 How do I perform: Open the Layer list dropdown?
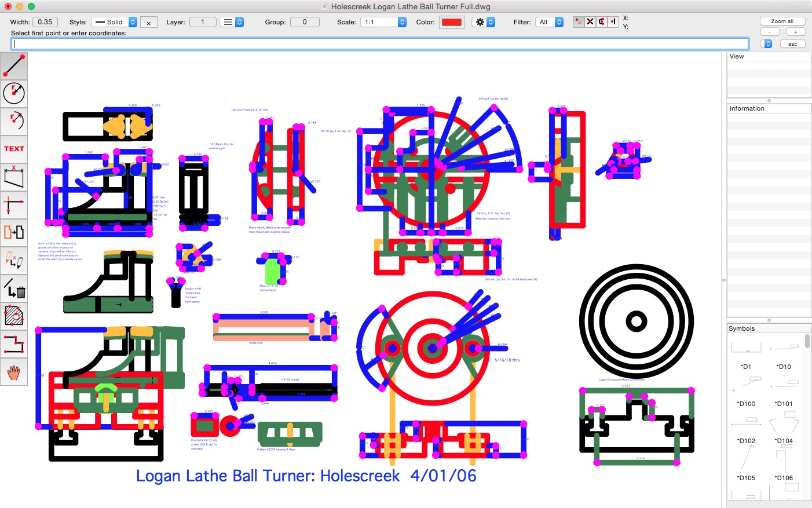click(x=232, y=22)
